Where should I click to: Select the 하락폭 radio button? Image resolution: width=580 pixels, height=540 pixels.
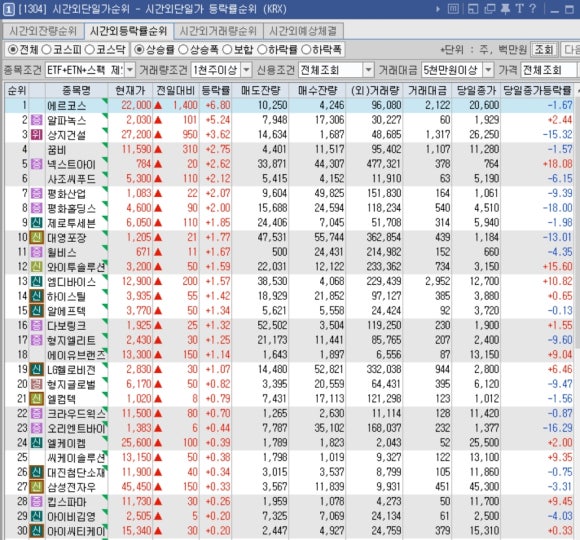(306, 50)
